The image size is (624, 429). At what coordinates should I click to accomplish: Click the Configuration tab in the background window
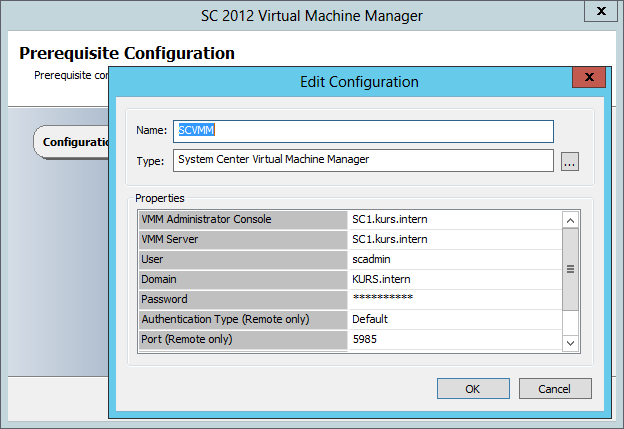(72, 142)
